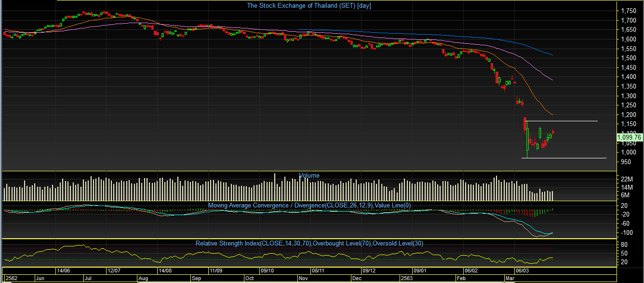Image resolution: width=644 pixels, height=283 pixels.
Task: Select the 14/08 date on the time axis
Action: [x=166, y=271]
